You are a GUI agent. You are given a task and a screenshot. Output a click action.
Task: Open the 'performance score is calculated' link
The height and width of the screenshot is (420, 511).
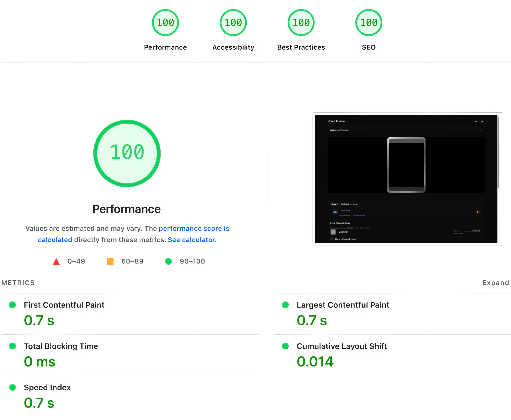[194, 228]
